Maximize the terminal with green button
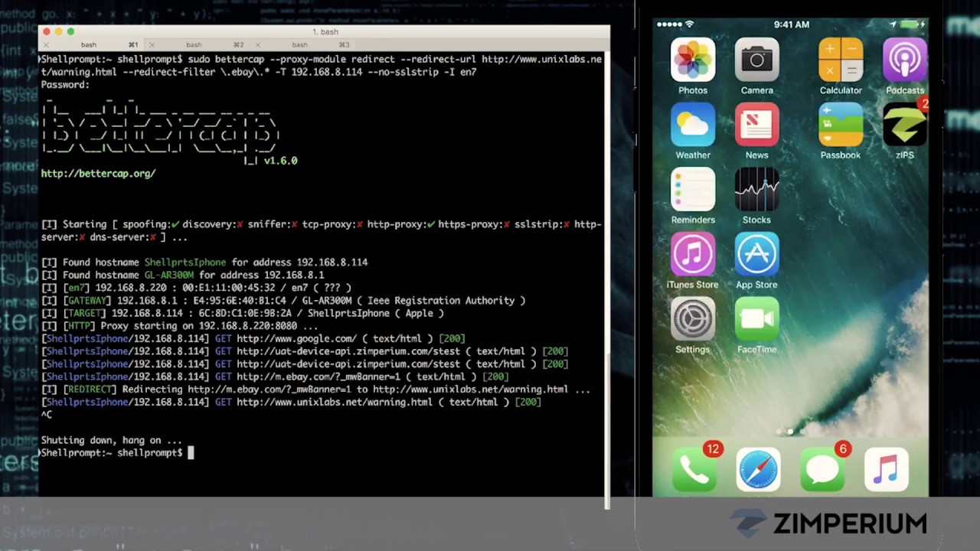Image resolution: width=980 pixels, height=551 pixels. [70, 31]
